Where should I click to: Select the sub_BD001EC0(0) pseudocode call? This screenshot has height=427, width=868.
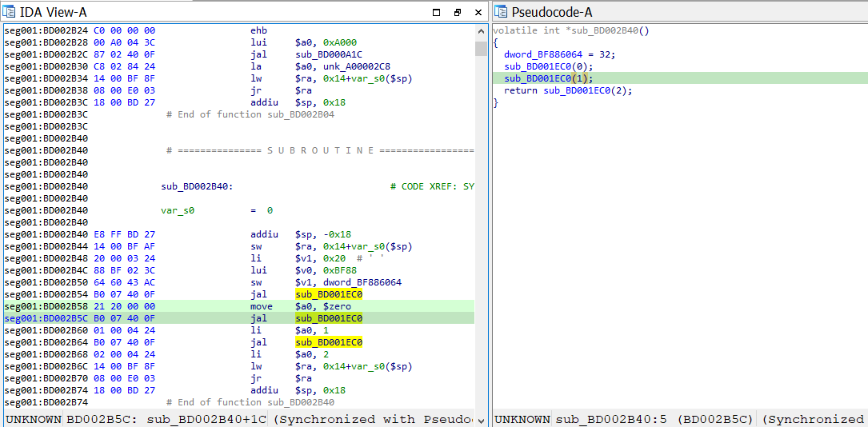(x=549, y=66)
